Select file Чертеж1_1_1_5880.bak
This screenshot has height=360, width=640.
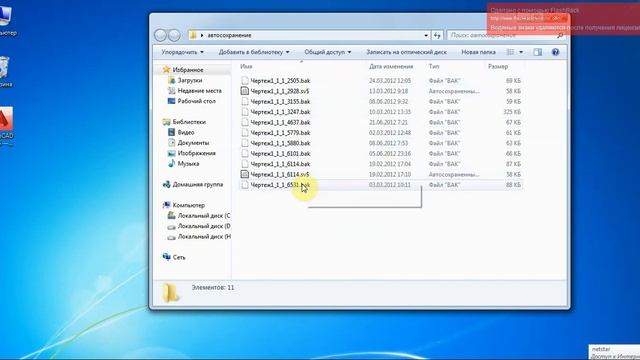280,143
